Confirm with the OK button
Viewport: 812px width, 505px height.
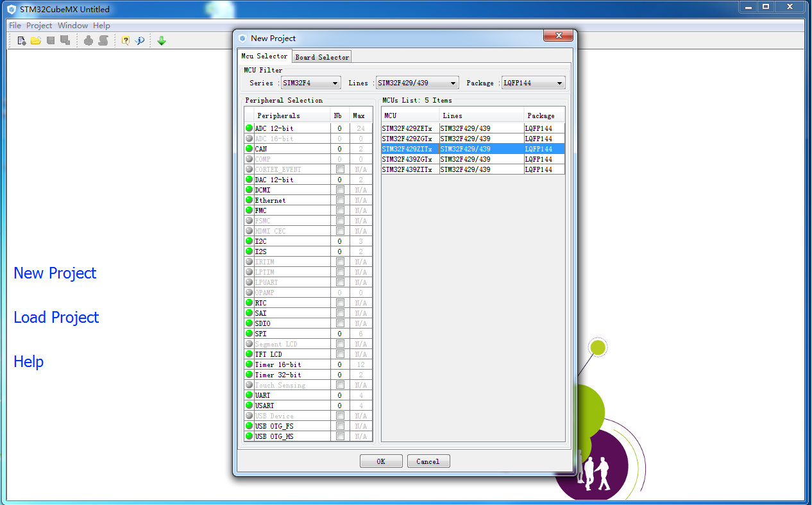coord(381,461)
